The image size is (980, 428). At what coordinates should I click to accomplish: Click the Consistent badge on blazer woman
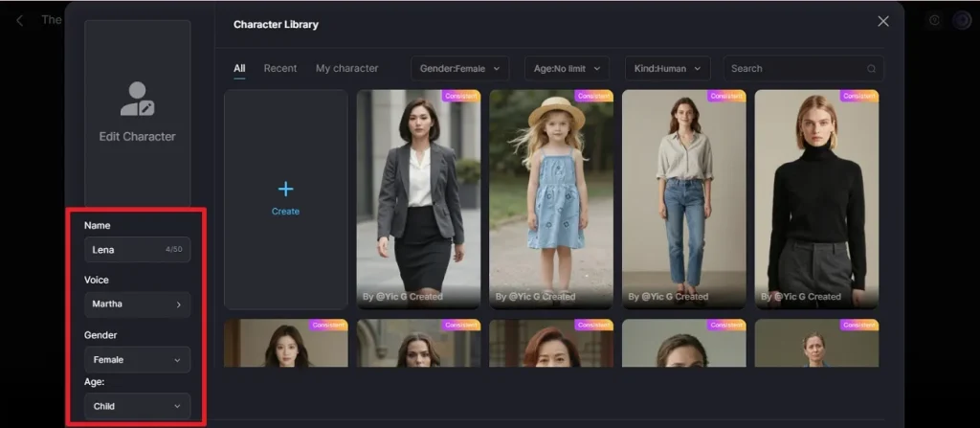460,96
